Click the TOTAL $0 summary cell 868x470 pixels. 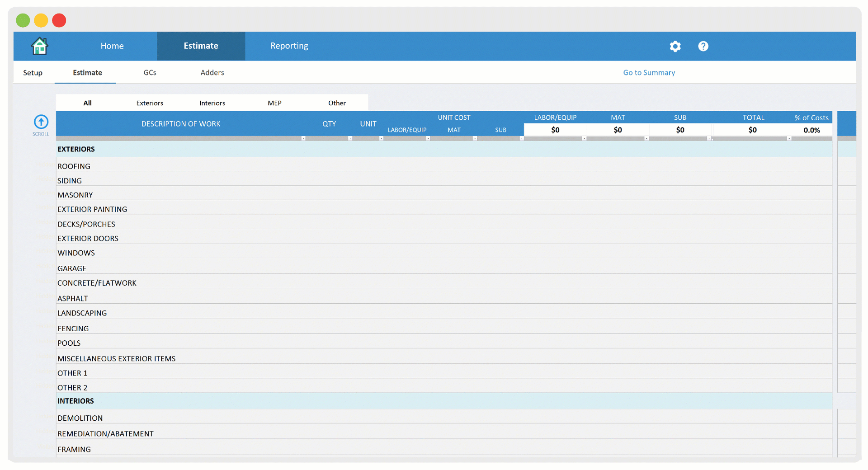pyautogui.click(x=752, y=130)
